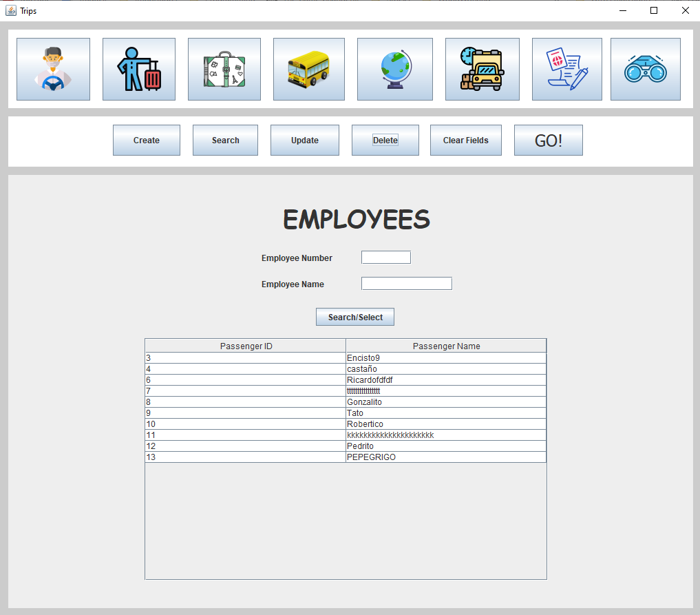The image size is (700, 615).
Task: Focus the Employee Name input field
Action: click(x=407, y=284)
